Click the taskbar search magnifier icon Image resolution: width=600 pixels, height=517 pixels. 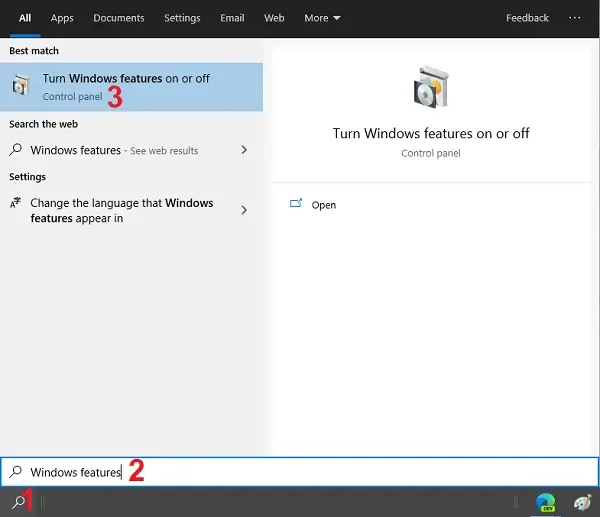coord(16,502)
